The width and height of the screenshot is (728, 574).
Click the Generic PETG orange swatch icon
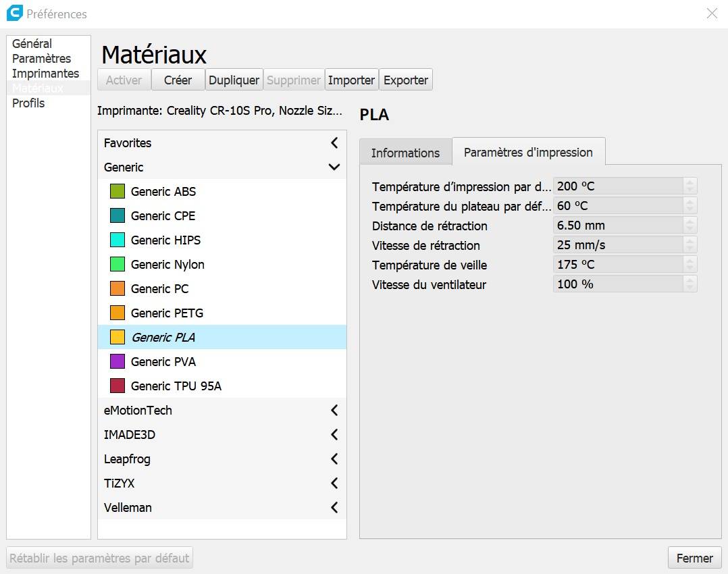click(x=118, y=313)
